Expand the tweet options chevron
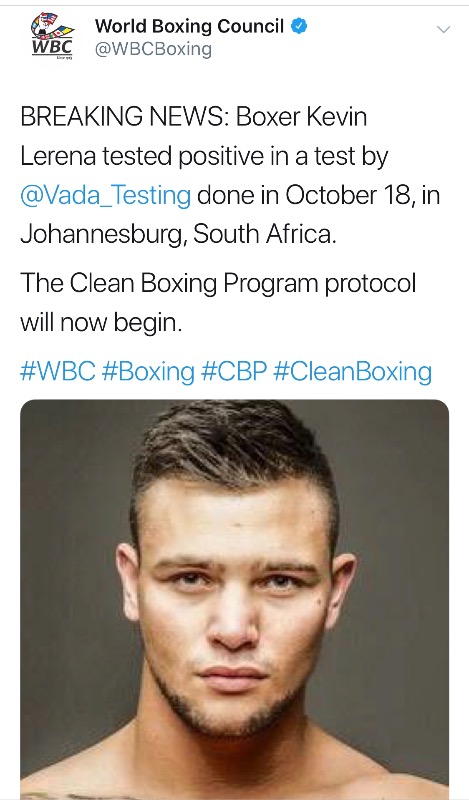 pos(444,30)
